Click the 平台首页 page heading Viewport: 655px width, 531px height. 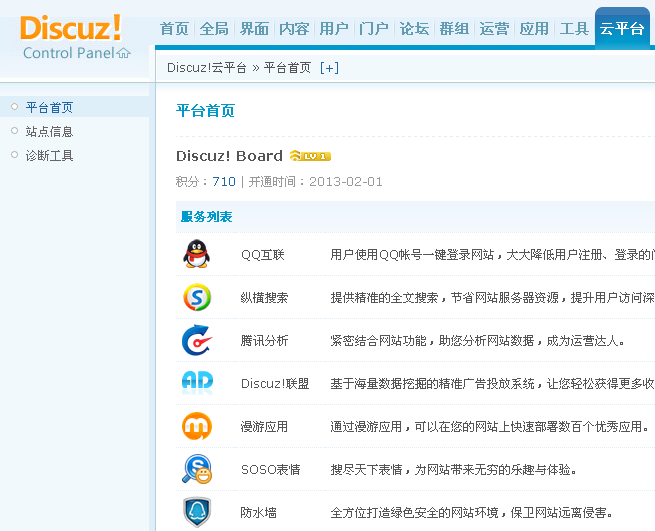(206, 111)
